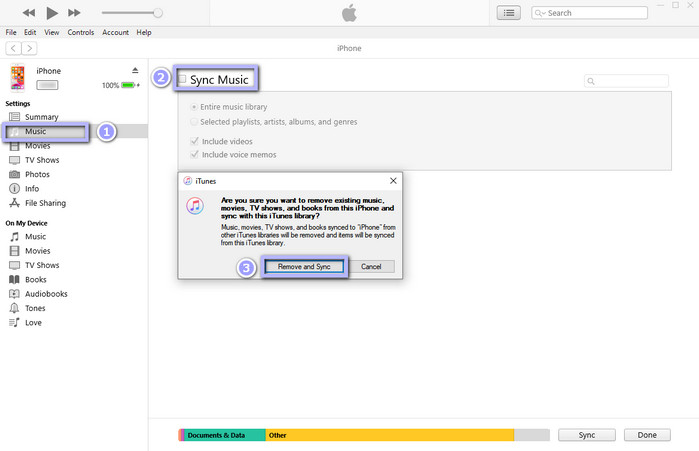Click the Apple logo at top center
The height and width of the screenshot is (451, 699).
pyautogui.click(x=349, y=13)
